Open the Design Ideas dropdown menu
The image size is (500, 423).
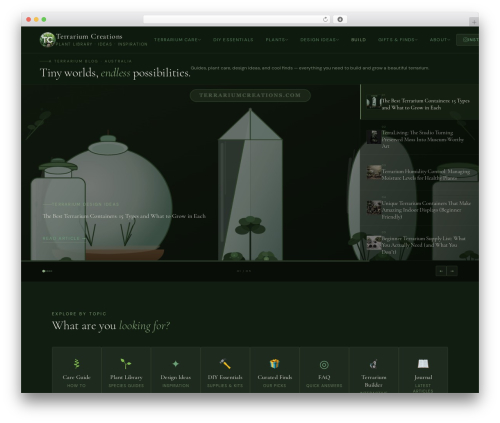pos(319,40)
